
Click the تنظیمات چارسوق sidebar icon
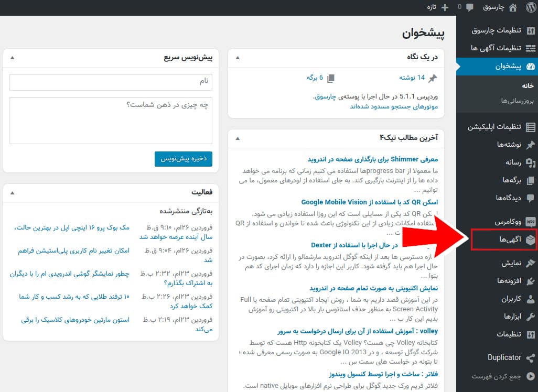[x=531, y=30]
